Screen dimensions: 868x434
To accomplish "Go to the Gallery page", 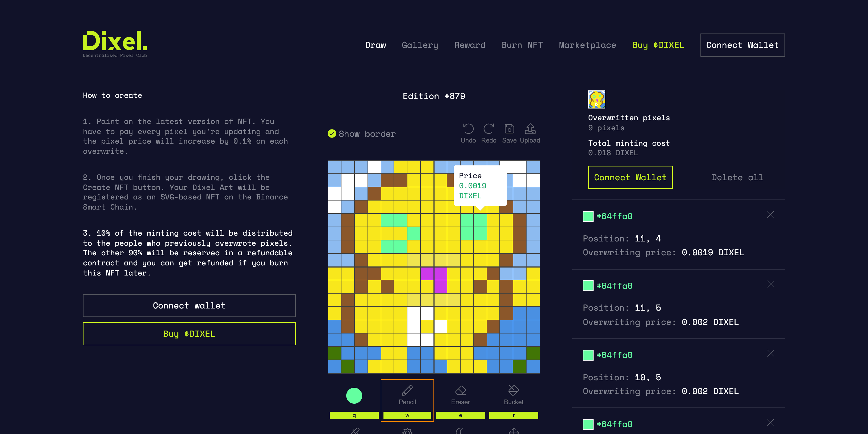I will point(420,45).
